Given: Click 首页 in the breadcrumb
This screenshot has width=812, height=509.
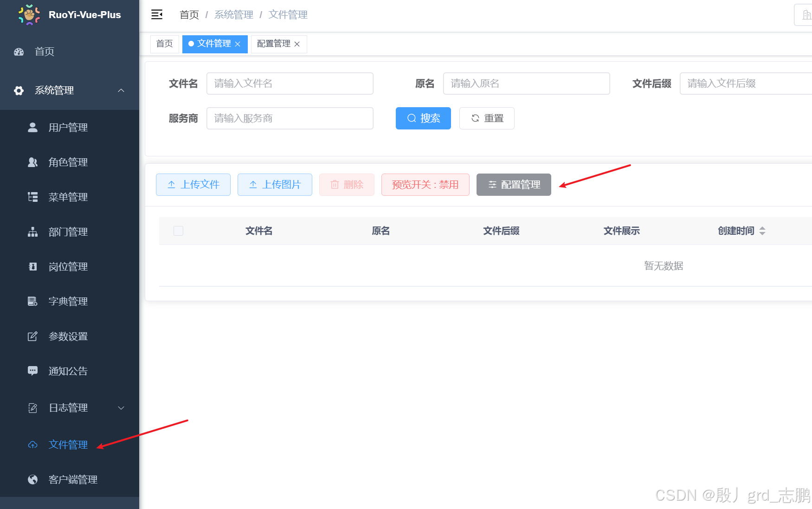Looking at the screenshot, I should pos(189,15).
